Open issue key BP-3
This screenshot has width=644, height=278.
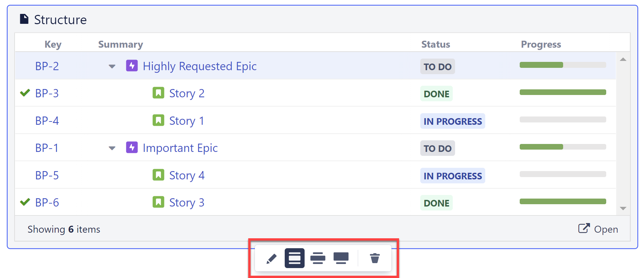[x=47, y=94]
